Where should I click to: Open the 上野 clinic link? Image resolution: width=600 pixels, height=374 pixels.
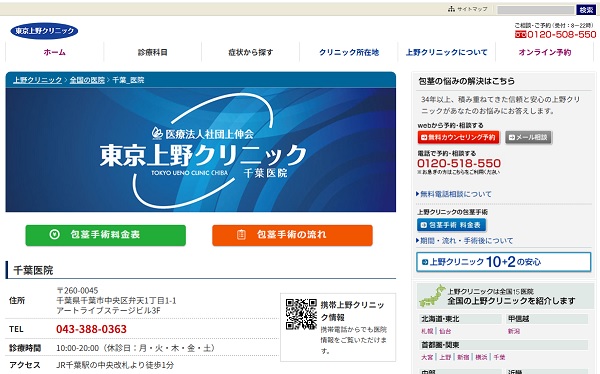point(445,357)
